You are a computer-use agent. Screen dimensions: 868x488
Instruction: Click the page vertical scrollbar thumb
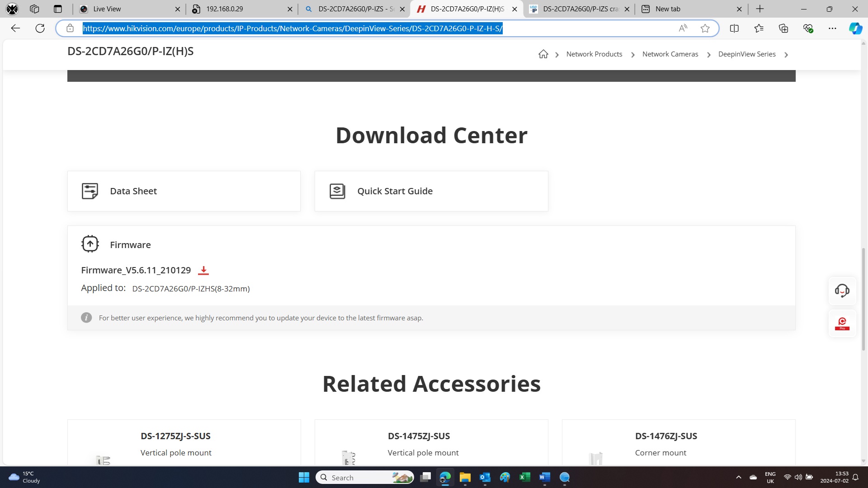click(863, 298)
